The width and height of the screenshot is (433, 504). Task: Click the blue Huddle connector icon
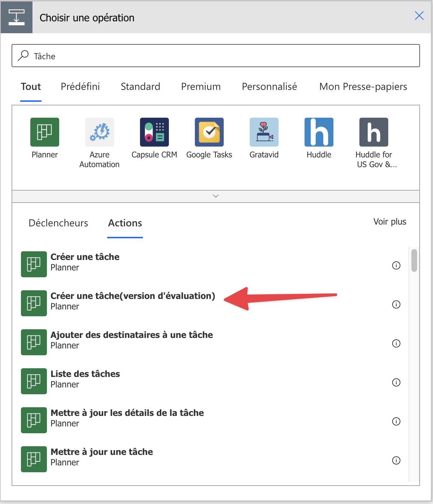(x=319, y=132)
